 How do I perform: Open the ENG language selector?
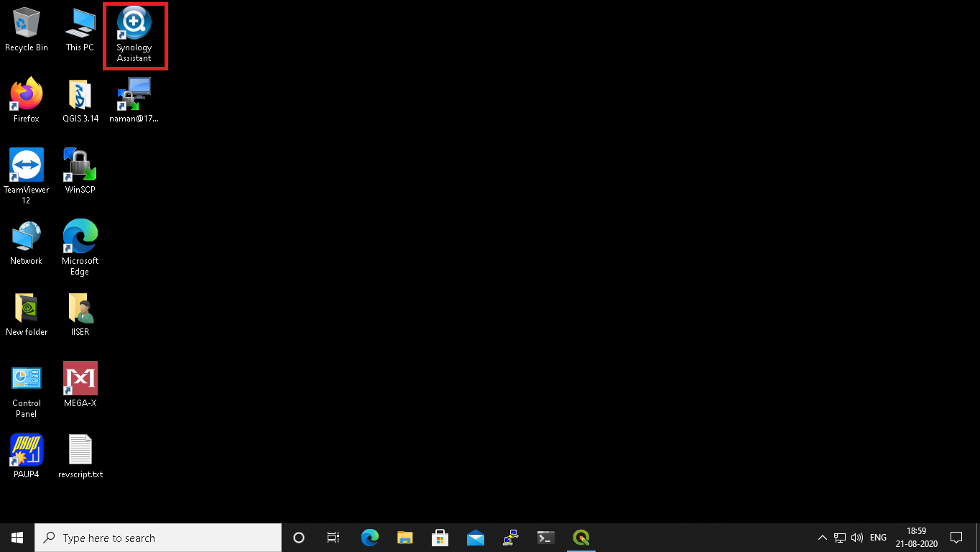[x=878, y=538]
